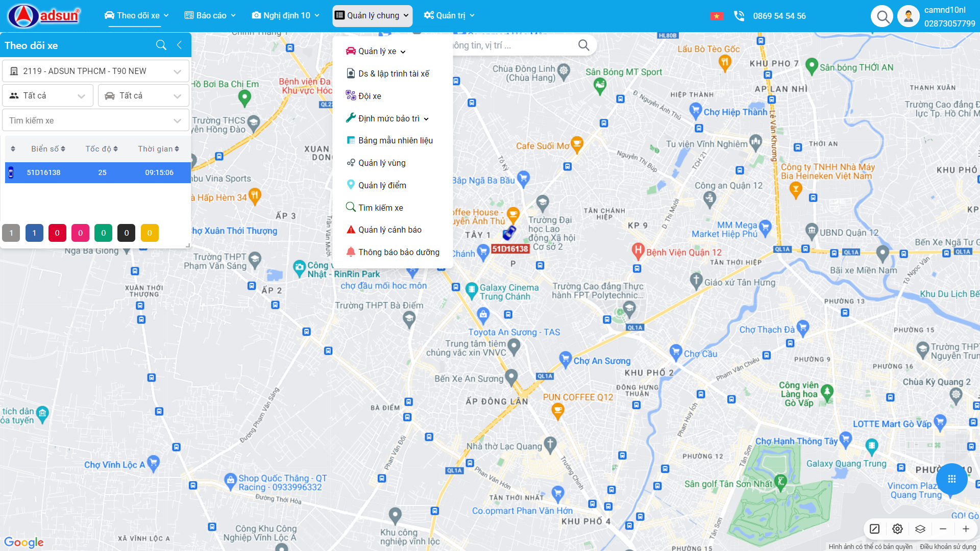Click the global search icon in top bar

pos(881,16)
